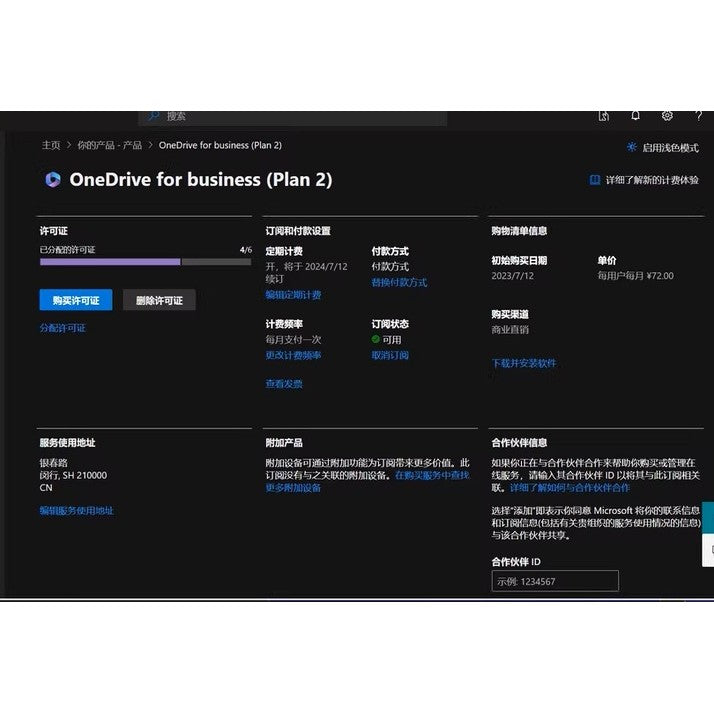Click the assigned licenses progress bar
The height and width of the screenshot is (714, 714).
coord(145,262)
